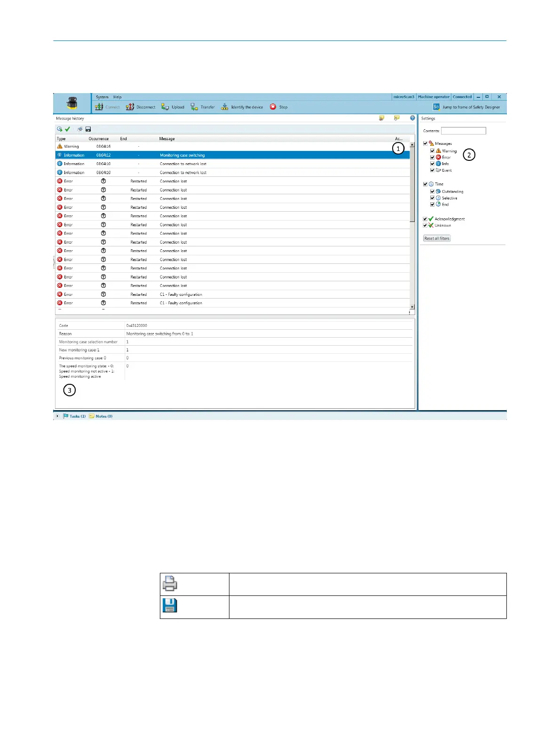The height and width of the screenshot is (745, 560).
Task: Expand the Tasks panel arrow
Action: (57, 416)
